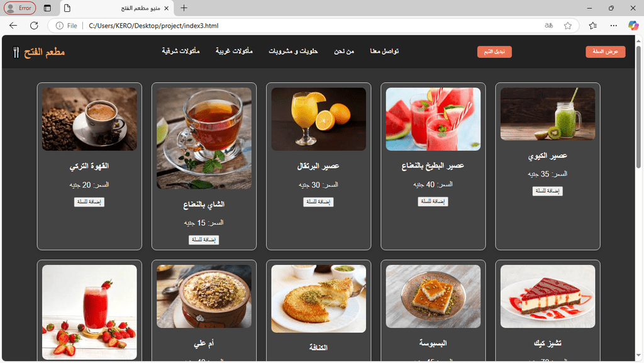Open the حلويات و مشروبات menu link
The image size is (644, 363).
[293, 52]
